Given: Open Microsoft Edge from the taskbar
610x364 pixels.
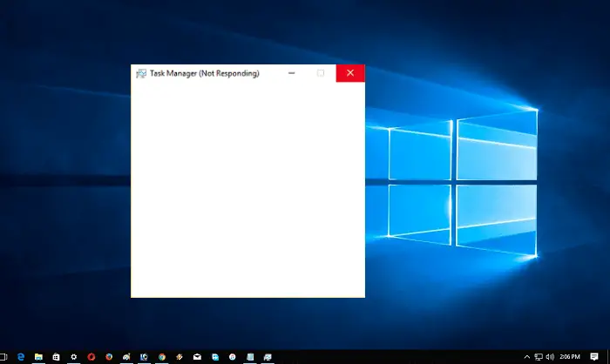Looking at the screenshot, I should tap(21, 357).
